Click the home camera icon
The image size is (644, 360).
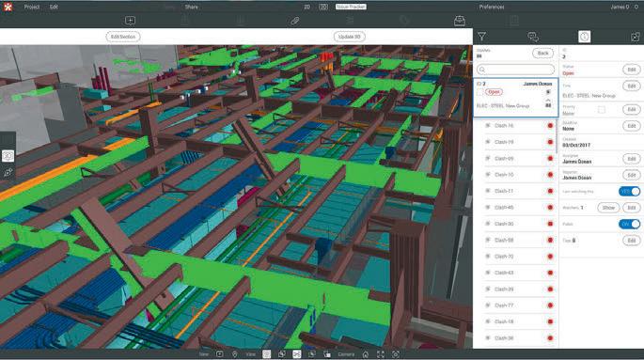[x=365, y=354]
